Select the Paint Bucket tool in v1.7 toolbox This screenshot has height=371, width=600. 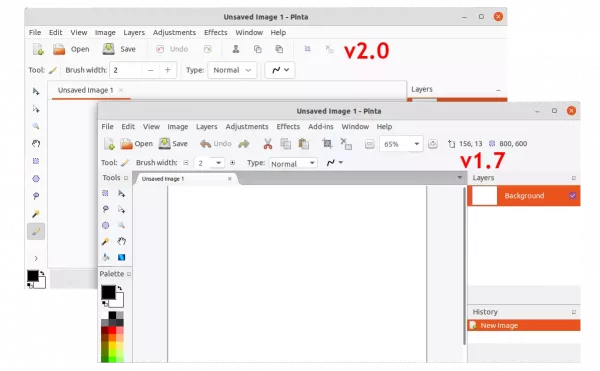(105, 257)
